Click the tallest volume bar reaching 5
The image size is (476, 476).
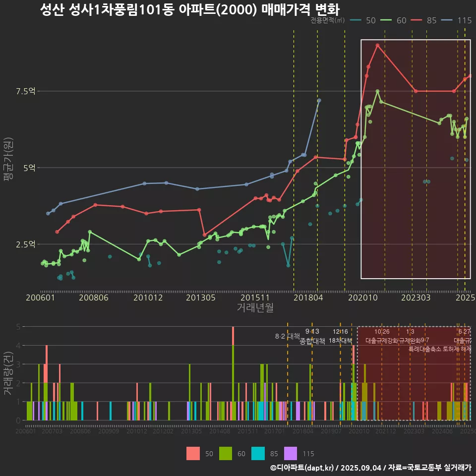(233, 373)
